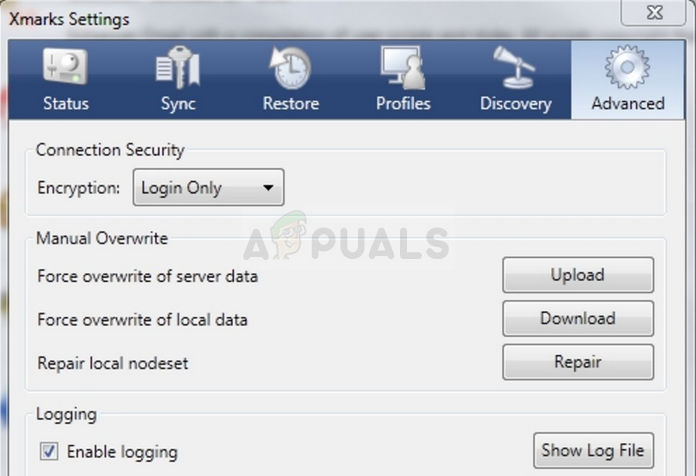Switch to the Discovery tab label
The height and width of the screenshot is (476, 696).
pyautogui.click(x=516, y=103)
